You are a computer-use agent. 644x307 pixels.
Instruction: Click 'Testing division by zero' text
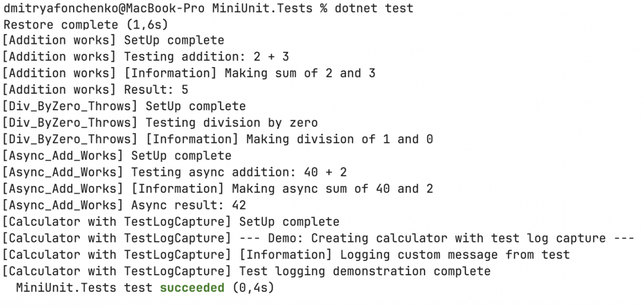tap(232, 123)
